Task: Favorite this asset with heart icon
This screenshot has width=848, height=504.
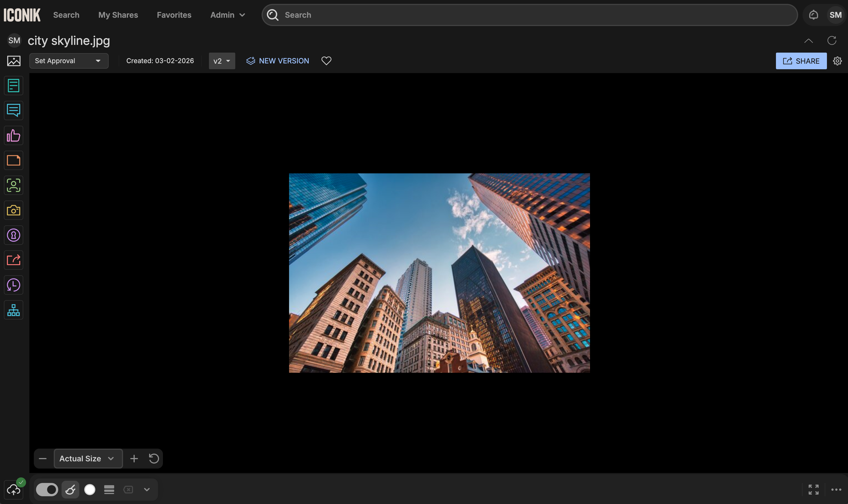Action: (326, 61)
